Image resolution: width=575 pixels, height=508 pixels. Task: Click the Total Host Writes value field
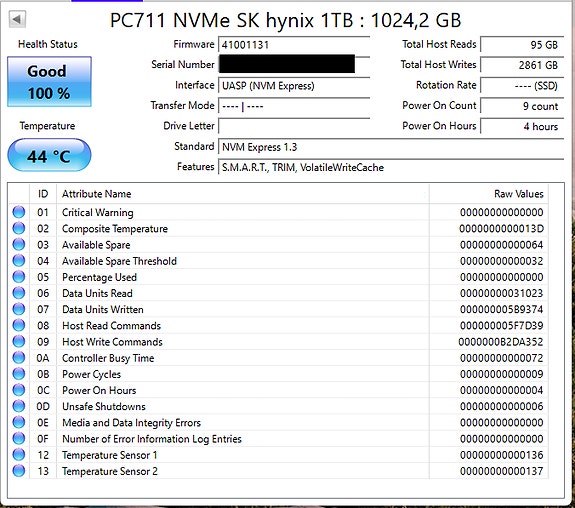pyautogui.click(x=522, y=65)
